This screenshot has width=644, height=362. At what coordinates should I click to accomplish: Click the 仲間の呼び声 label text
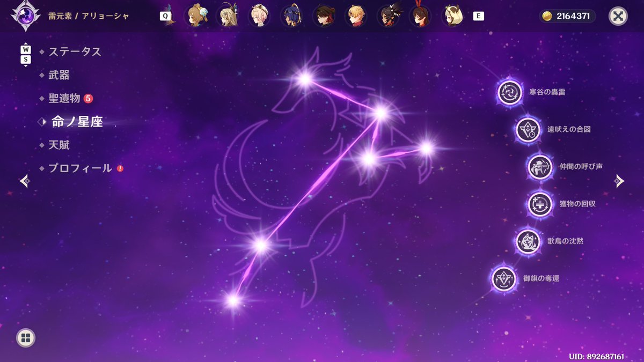[x=581, y=167]
